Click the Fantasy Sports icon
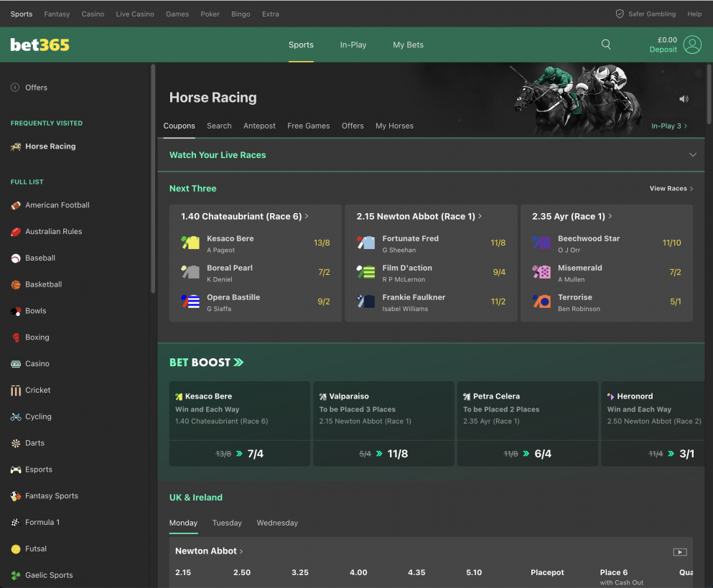The height and width of the screenshot is (588, 713). pos(16,496)
